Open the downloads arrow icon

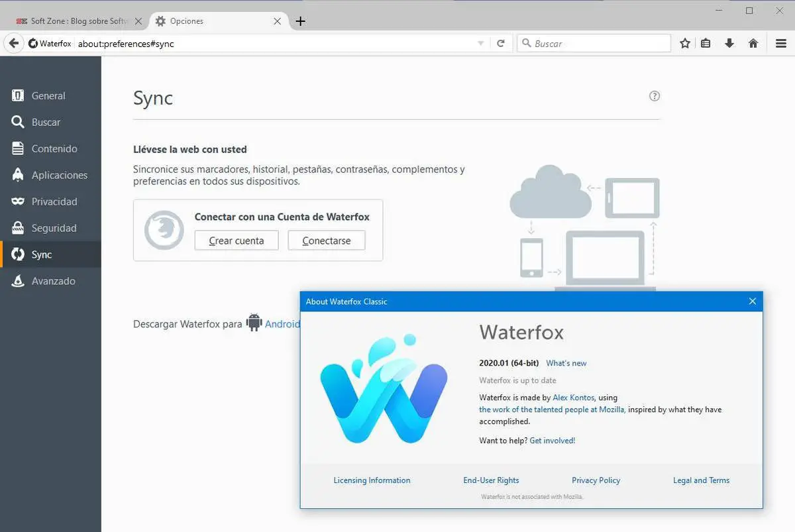click(x=729, y=43)
